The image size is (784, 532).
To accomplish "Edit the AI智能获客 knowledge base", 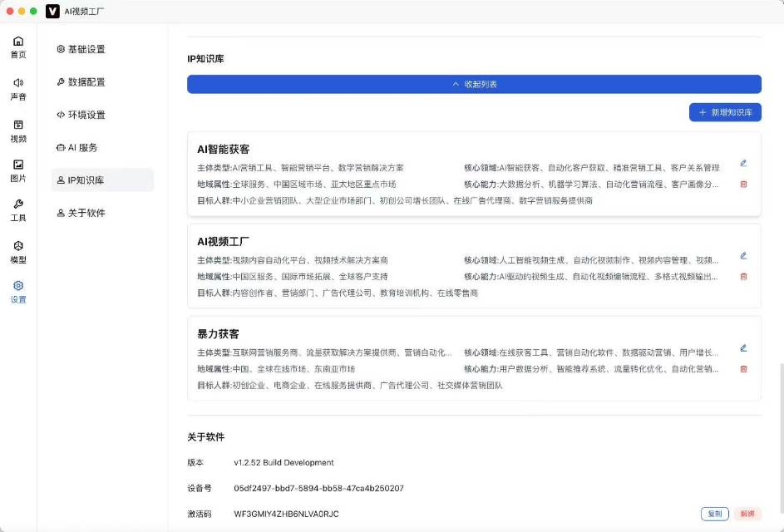I will coord(743,163).
